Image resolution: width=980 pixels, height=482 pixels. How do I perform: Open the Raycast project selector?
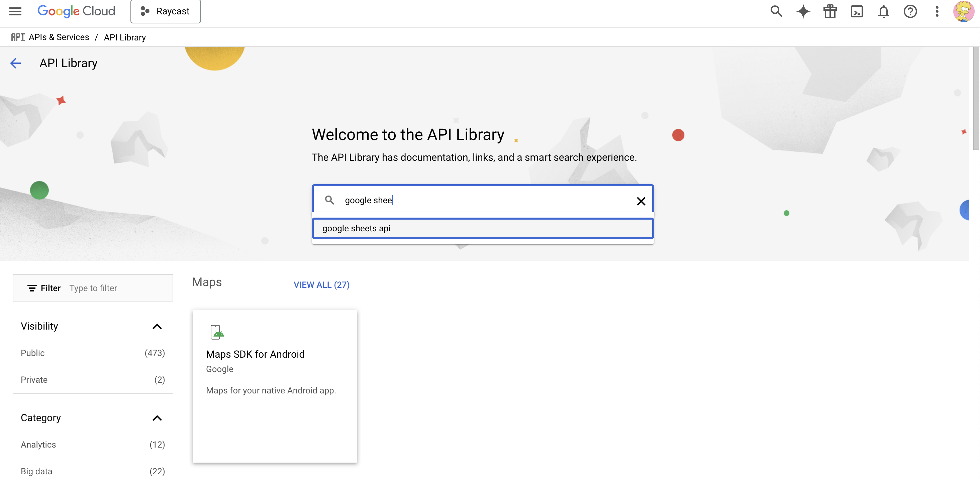coord(166,11)
